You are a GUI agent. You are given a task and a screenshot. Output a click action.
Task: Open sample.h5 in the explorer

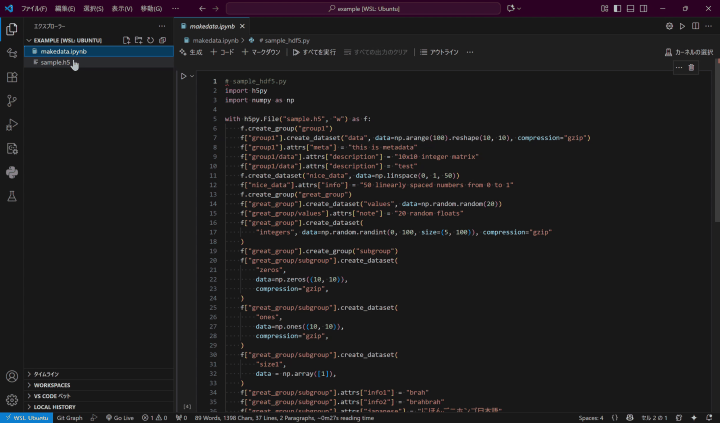click(x=55, y=62)
